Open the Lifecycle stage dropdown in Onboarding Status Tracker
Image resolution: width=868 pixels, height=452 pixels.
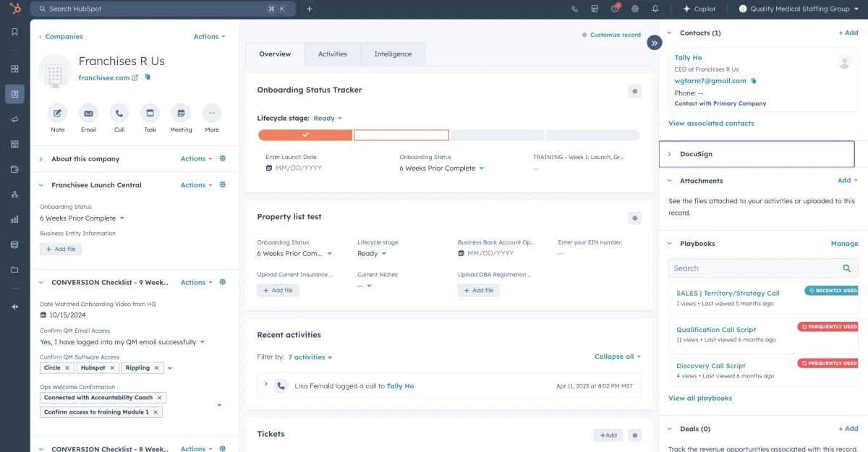(328, 118)
